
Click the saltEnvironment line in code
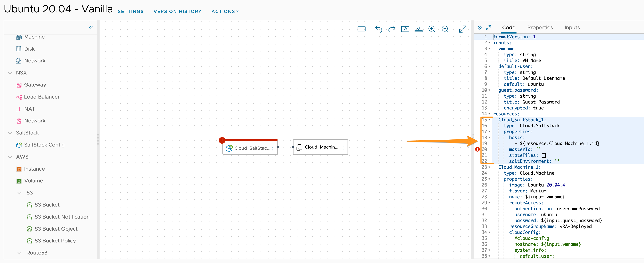click(x=534, y=161)
